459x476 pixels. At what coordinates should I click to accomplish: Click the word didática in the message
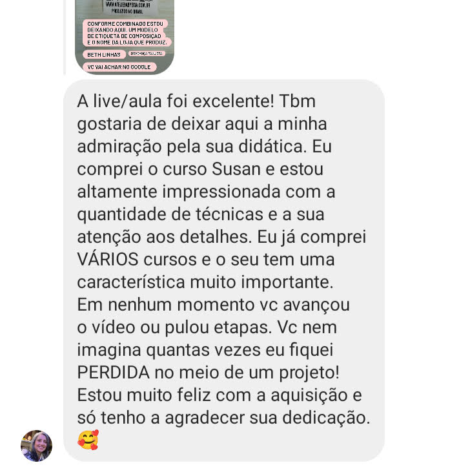tap(270, 147)
